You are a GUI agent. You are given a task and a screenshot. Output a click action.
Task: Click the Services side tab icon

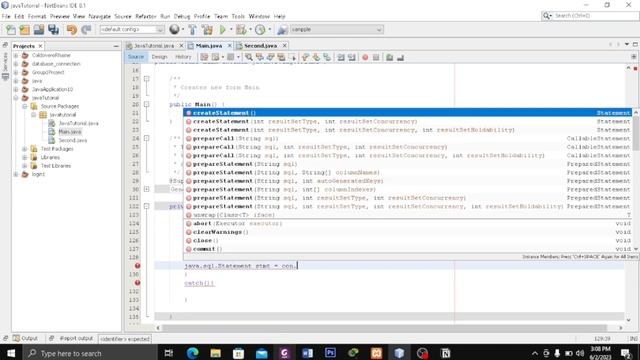coord(5,77)
